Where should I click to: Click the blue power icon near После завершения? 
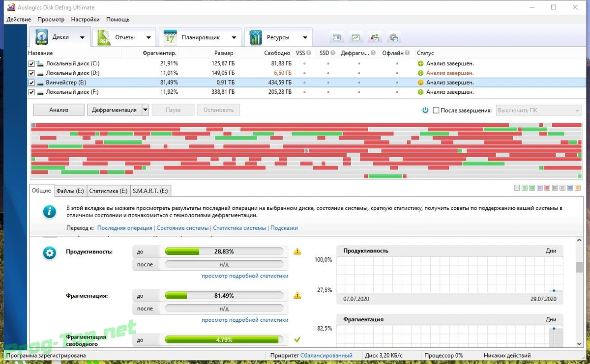click(x=426, y=110)
